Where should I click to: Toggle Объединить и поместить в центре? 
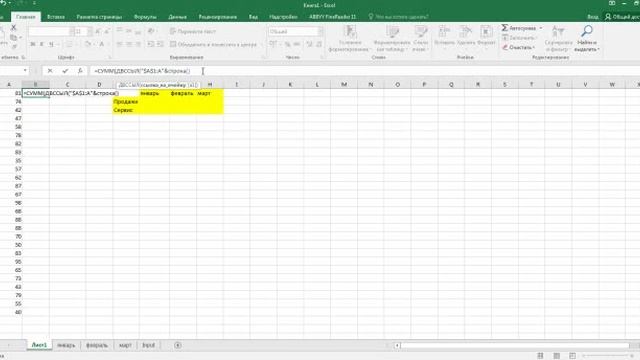pos(213,44)
